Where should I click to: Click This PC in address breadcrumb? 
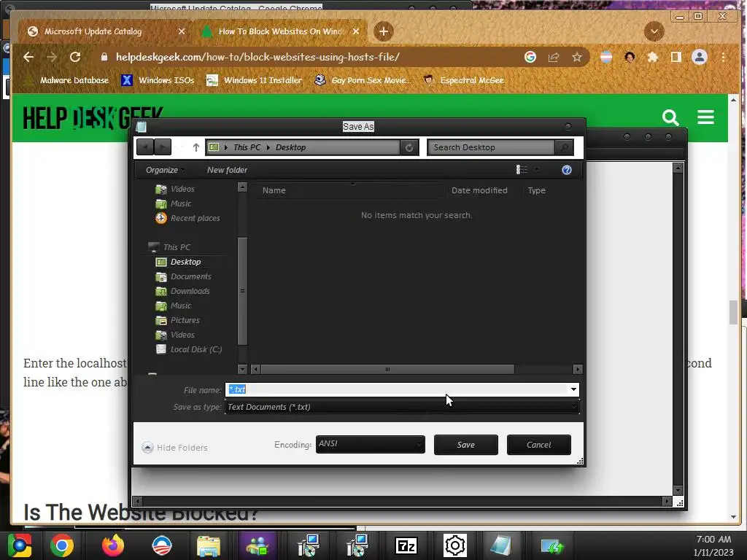tap(247, 147)
